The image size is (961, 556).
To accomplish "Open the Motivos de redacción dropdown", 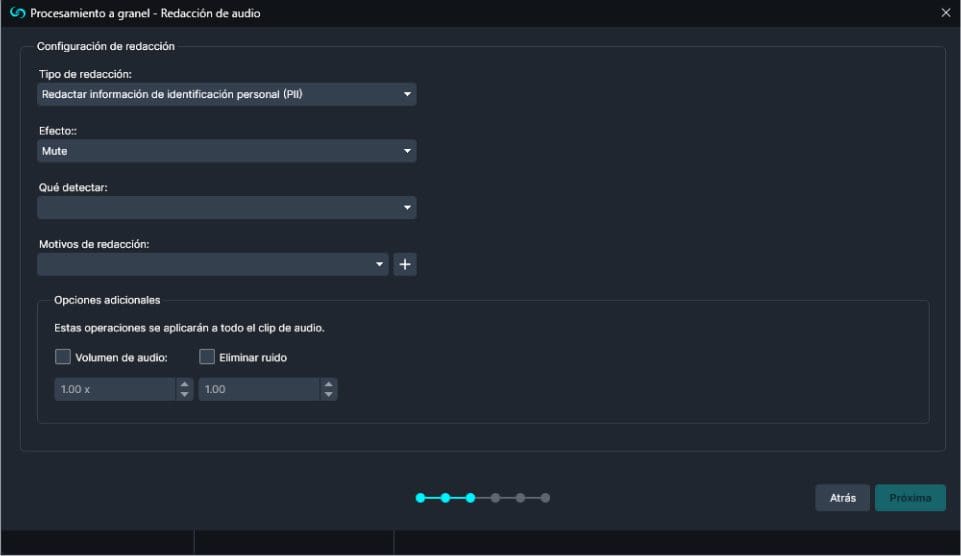I will [x=213, y=264].
